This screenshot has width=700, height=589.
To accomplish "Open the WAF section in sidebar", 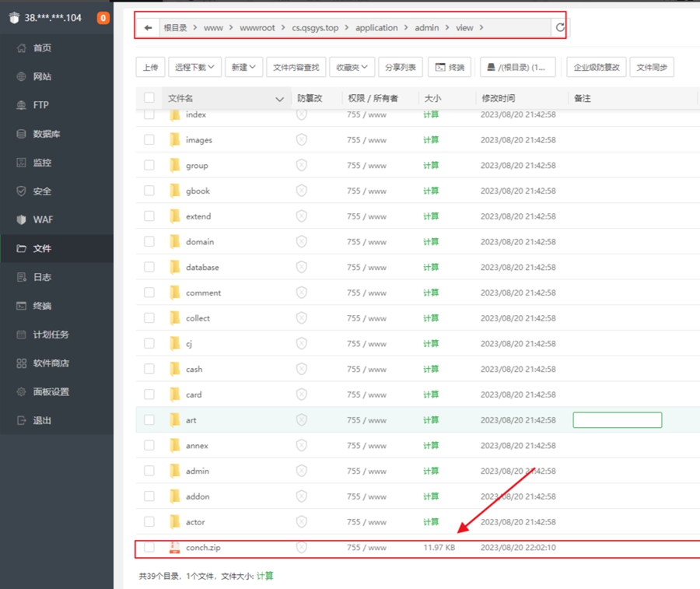I will point(43,220).
